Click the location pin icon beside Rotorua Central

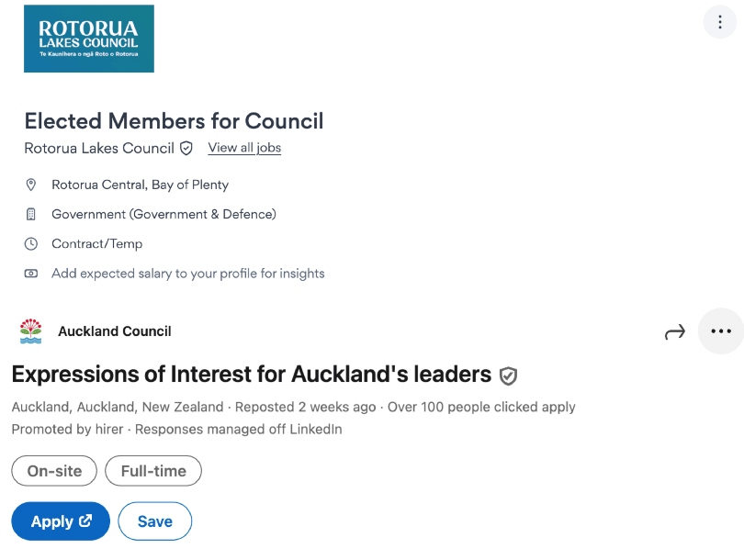click(30, 185)
